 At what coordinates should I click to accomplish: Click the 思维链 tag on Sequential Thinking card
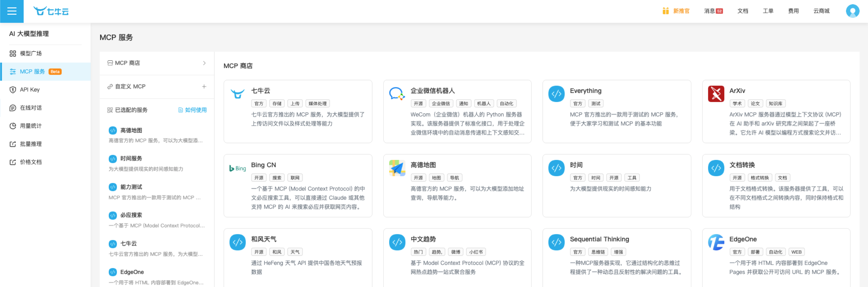(x=598, y=252)
